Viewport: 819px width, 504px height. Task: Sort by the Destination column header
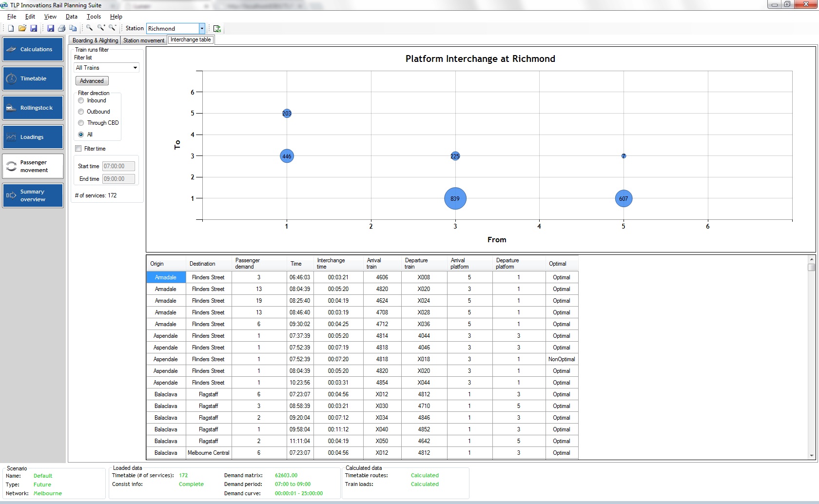pos(208,264)
